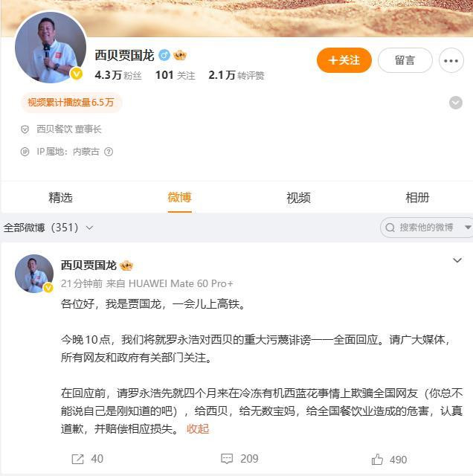Open the three-dots more options button

[x=451, y=60]
